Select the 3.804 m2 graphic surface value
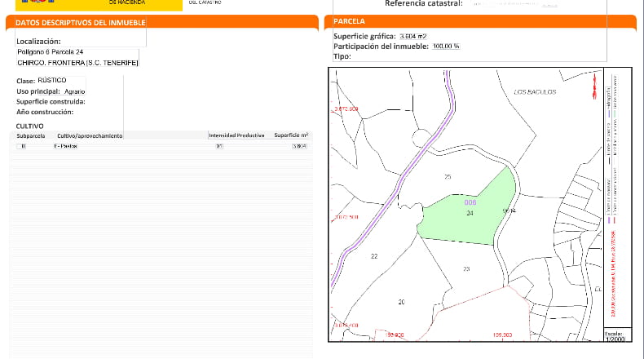Image resolution: width=644 pixels, height=359 pixels. 413,36
